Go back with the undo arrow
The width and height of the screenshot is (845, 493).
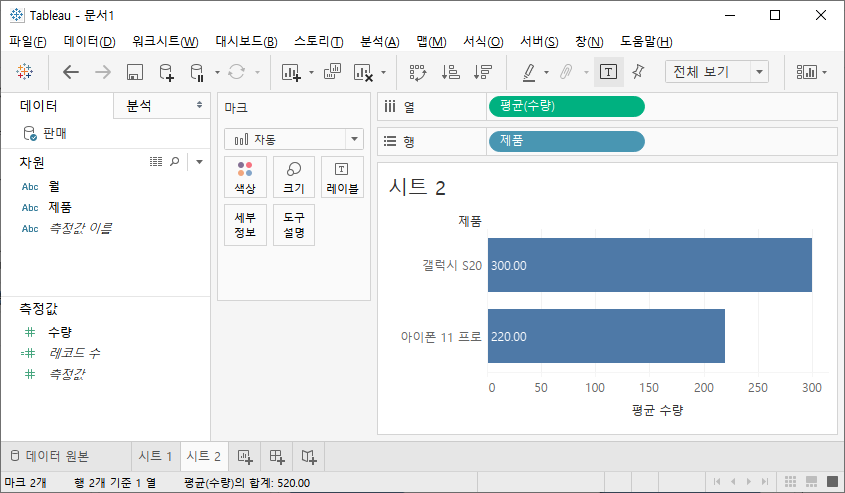71,72
